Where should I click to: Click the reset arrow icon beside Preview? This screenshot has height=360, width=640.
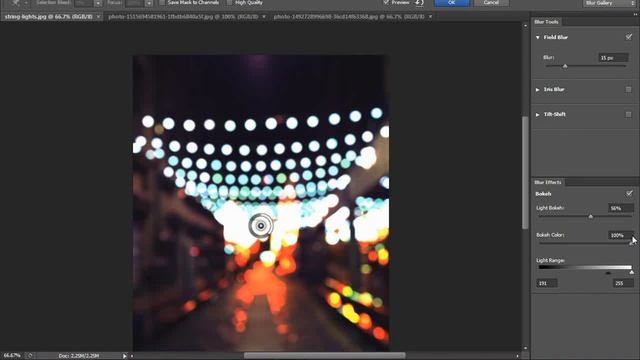(420, 3)
